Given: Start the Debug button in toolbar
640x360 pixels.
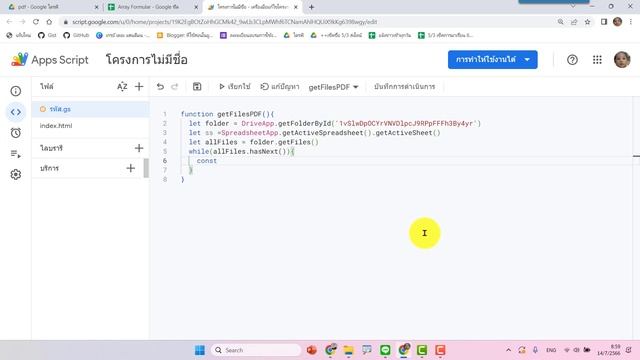Looking at the screenshot, I should point(280,87).
